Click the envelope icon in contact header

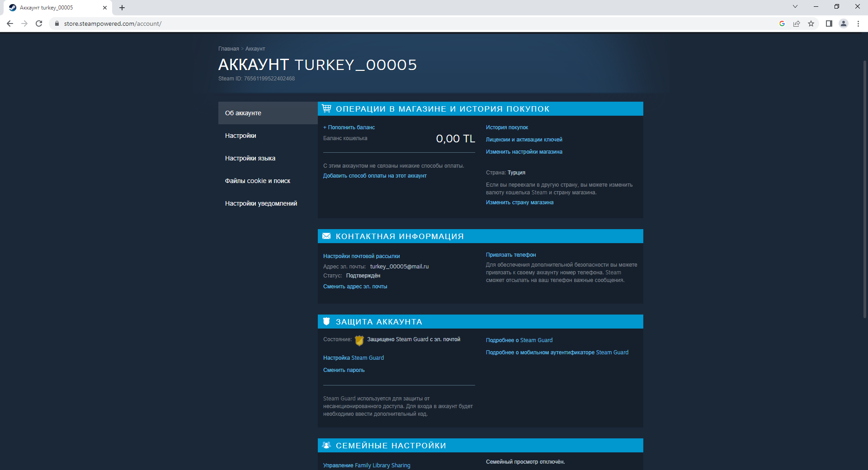pos(326,236)
